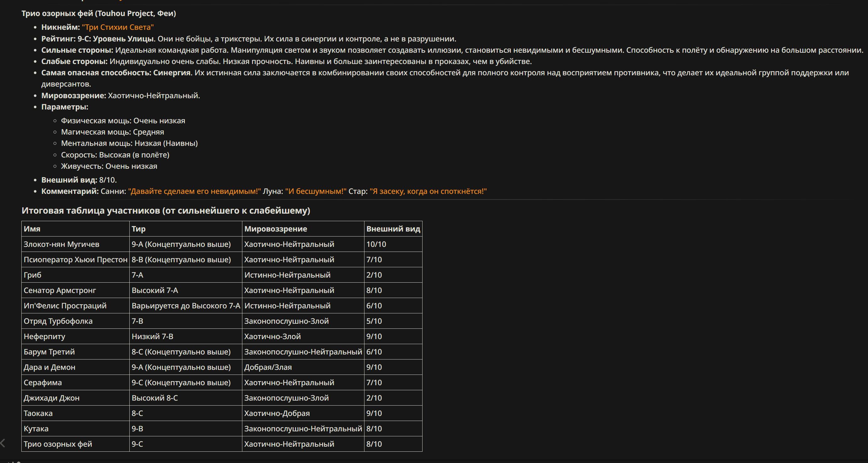Click the '9-B' tier cell in Кутака row
Viewport: 868px width, 463px height.
coord(186,429)
